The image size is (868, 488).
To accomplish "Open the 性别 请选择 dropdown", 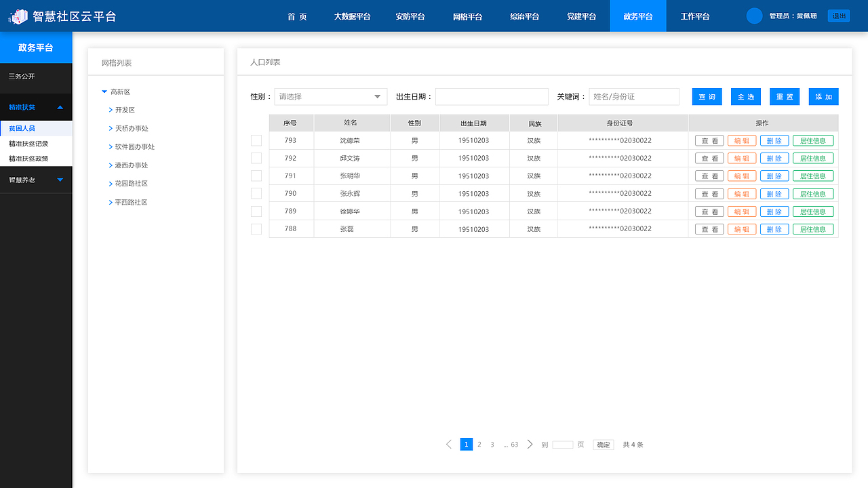I will [x=330, y=96].
